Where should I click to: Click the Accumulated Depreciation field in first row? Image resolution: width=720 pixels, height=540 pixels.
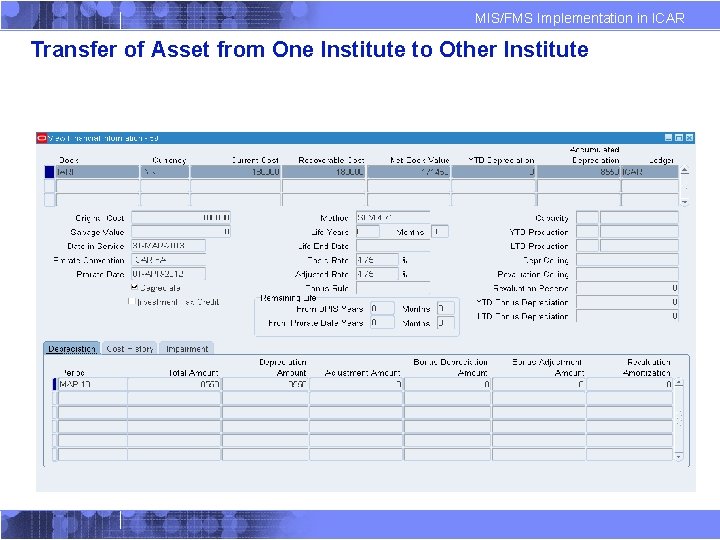click(x=579, y=172)
